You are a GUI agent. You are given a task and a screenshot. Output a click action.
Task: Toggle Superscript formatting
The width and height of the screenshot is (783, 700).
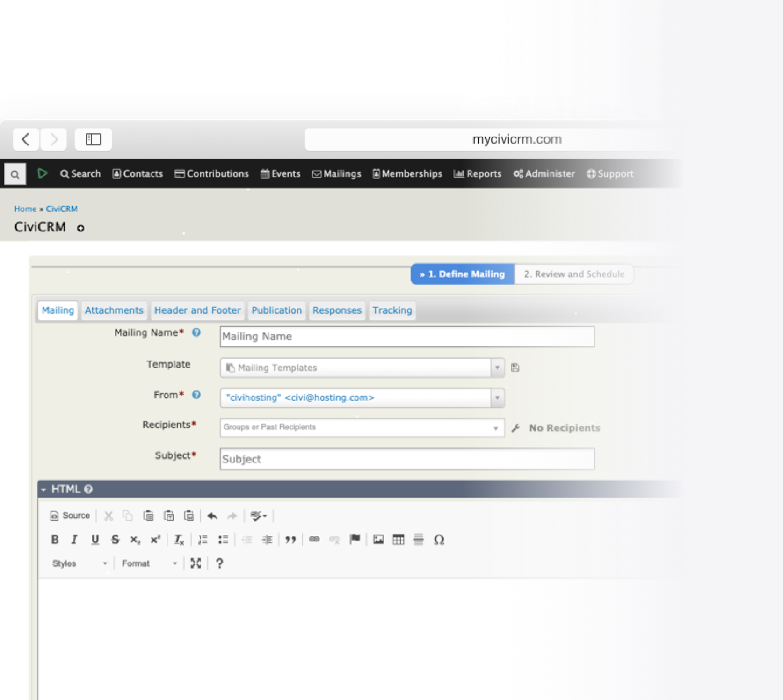(x=155, y=540)
